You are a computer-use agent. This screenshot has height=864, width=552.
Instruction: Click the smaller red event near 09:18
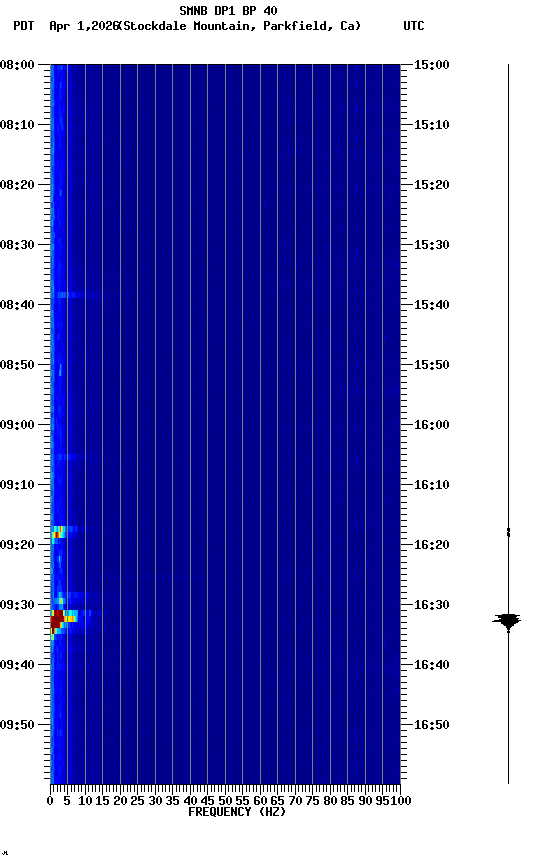tap(57, 533)
